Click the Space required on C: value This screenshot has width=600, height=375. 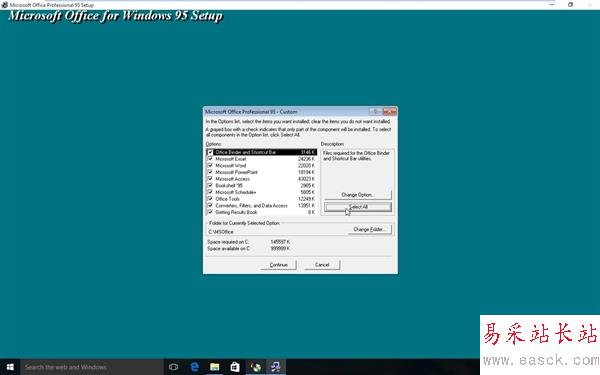pos(280,242)
